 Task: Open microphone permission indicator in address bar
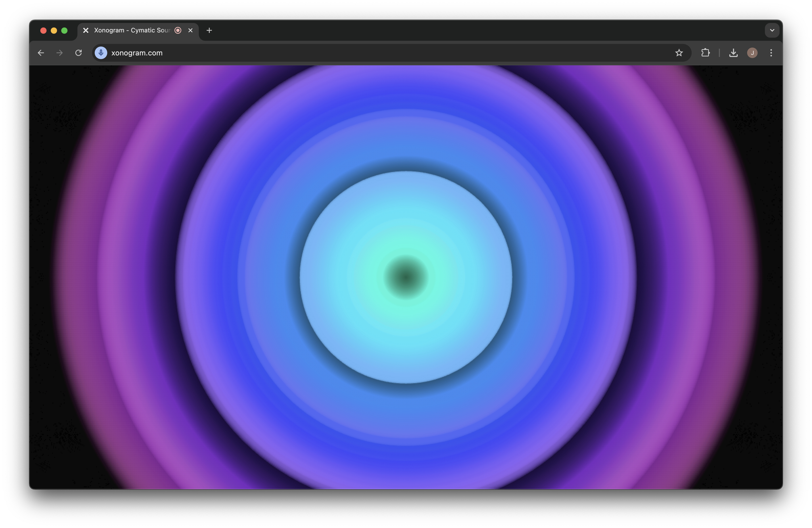click(101, 53)
